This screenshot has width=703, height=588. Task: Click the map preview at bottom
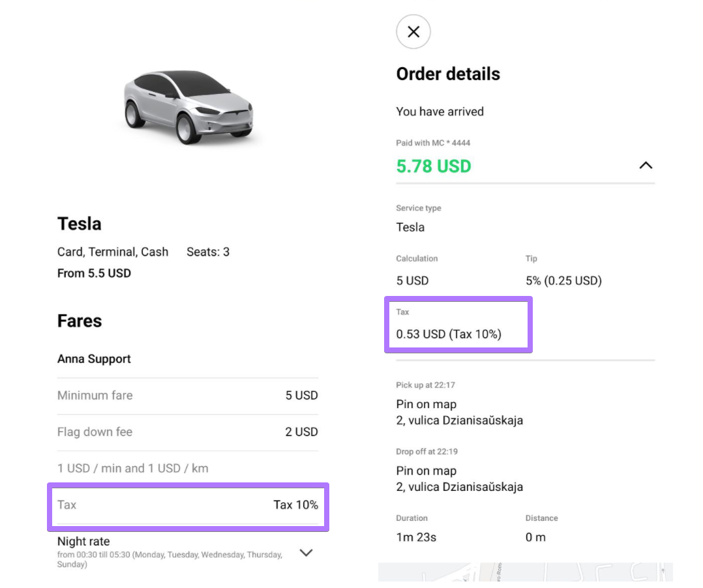pyautogui.click(x=525, y=572)
